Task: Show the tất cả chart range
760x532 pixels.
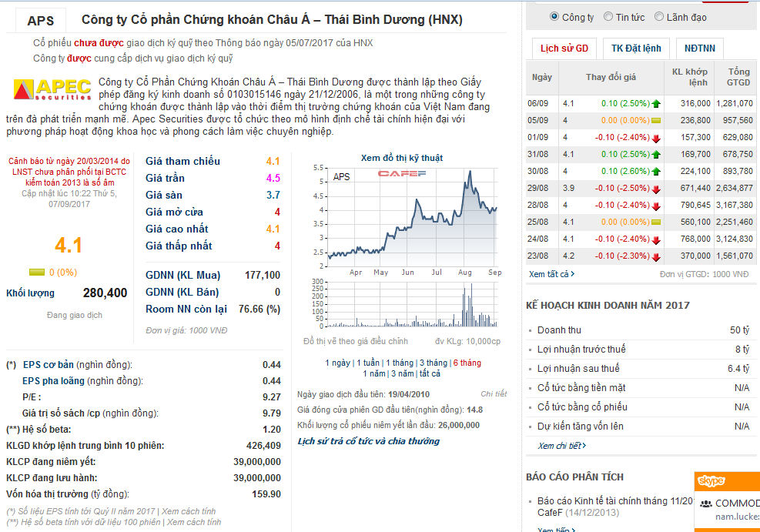Action: pyautogui.click(x=430, y=373)
